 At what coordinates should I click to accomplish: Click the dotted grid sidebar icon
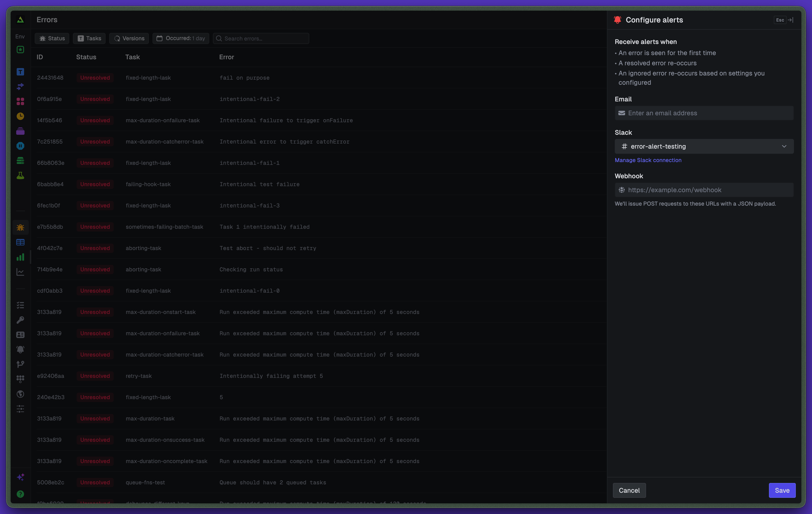click(20, 379)
